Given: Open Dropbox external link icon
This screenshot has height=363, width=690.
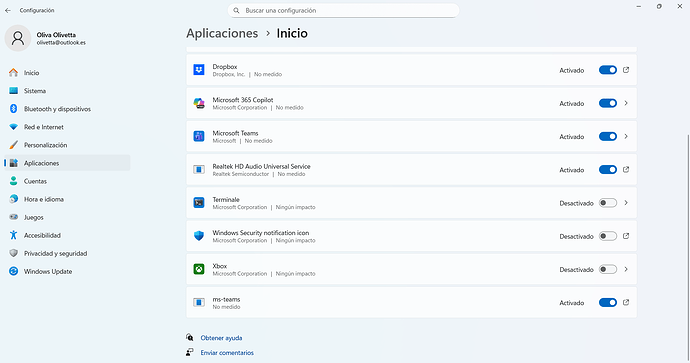Looking at the screenshot, I should tap(626, 70).
